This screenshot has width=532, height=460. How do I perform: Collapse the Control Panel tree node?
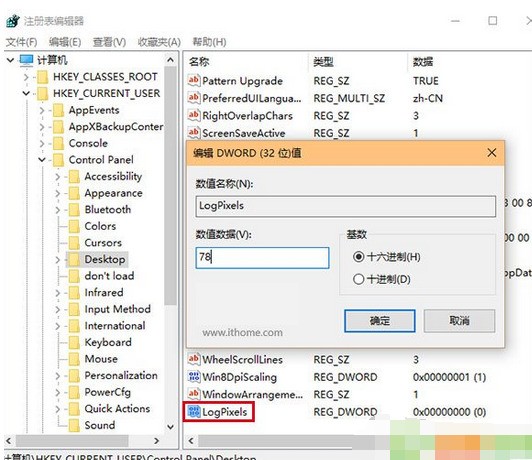[42, 159]
